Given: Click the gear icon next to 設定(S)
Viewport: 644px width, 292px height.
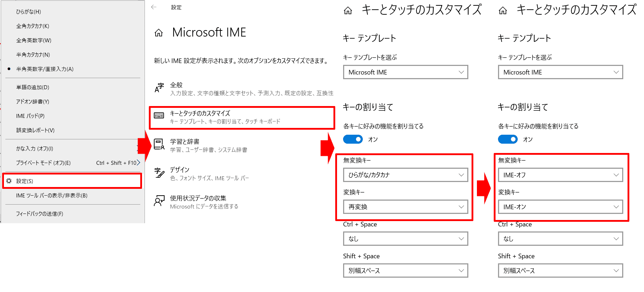Looking at the screenshot, I should [9, 181].
